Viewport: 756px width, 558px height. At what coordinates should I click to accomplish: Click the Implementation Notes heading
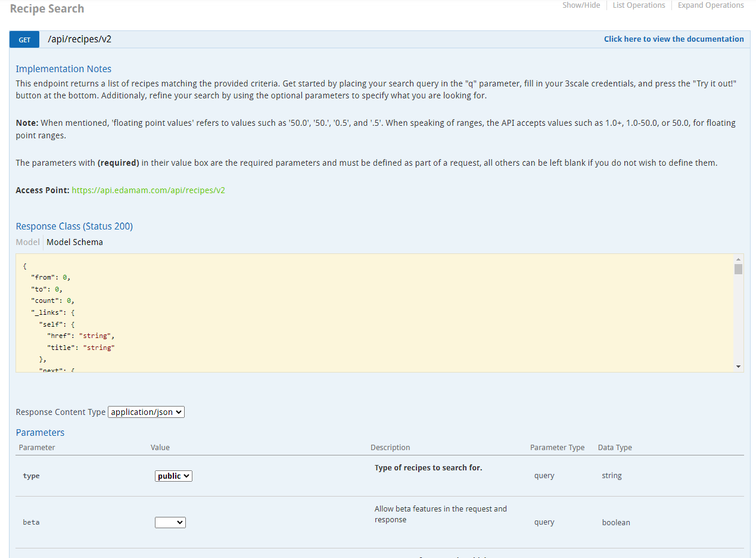(64, 69)
